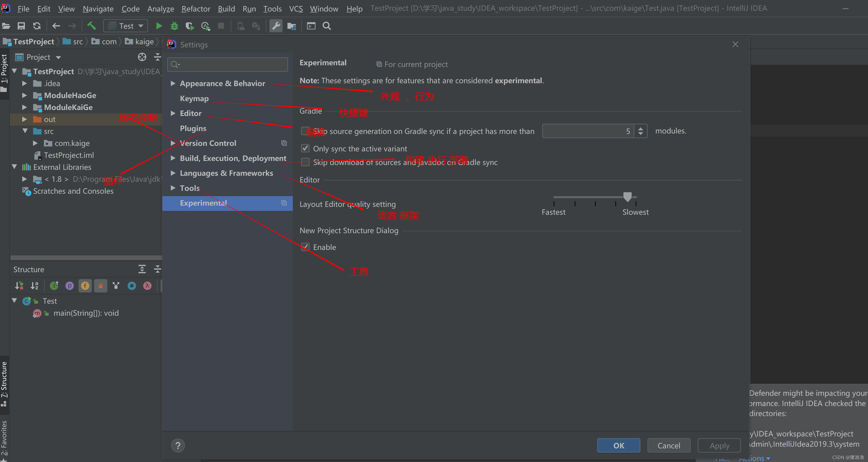The image size is (868, 462).
Task: Click the modules number input field
Action: (x=588, y=131)
